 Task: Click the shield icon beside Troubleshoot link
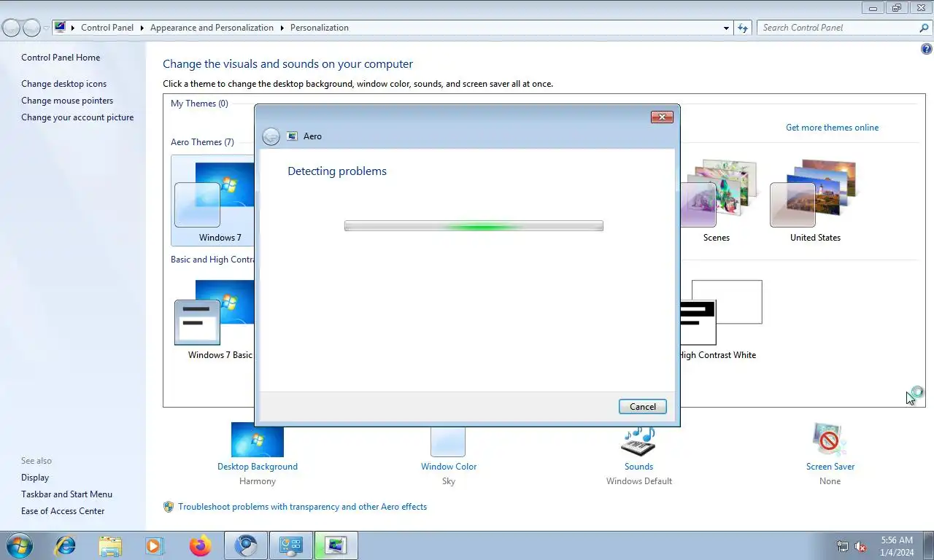pyautogui.click(x=169, y=507)
